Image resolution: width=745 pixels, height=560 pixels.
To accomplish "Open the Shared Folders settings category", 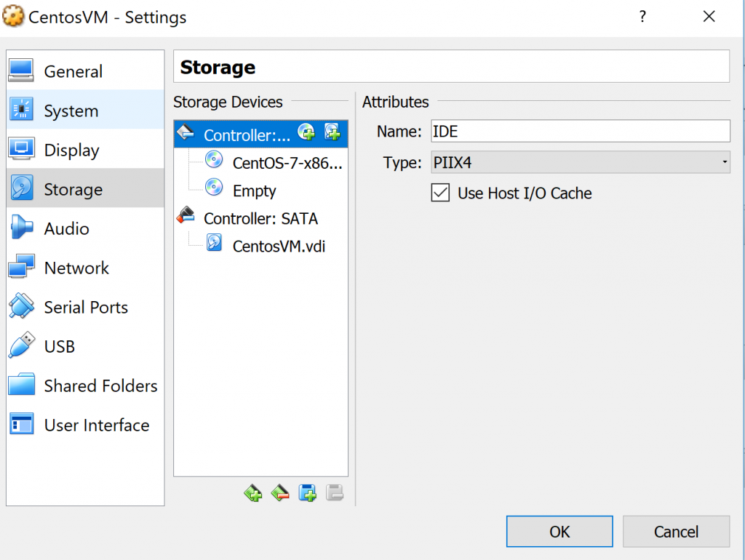I will 86,385.
